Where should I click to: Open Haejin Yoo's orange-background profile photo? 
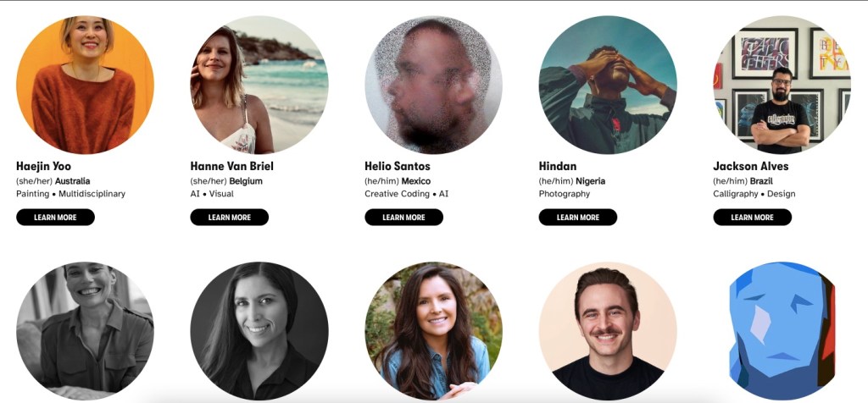(86, 85)
